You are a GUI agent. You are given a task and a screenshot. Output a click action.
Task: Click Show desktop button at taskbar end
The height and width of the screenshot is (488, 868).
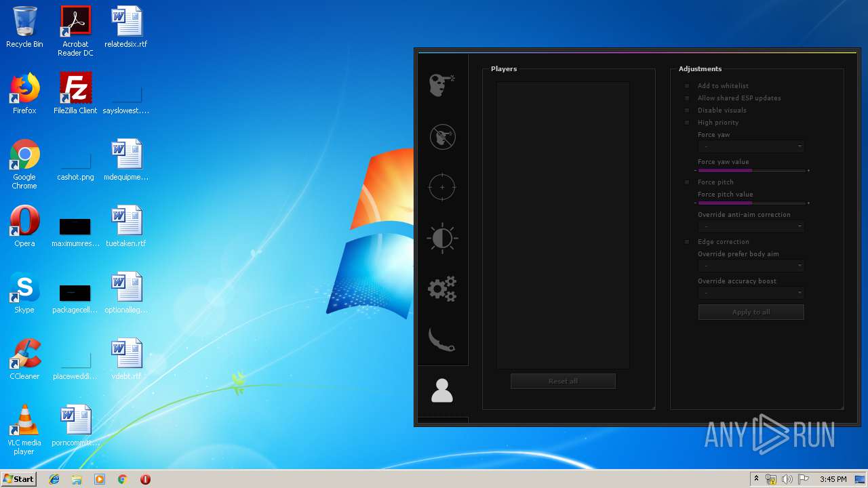[x=860, y=479]
